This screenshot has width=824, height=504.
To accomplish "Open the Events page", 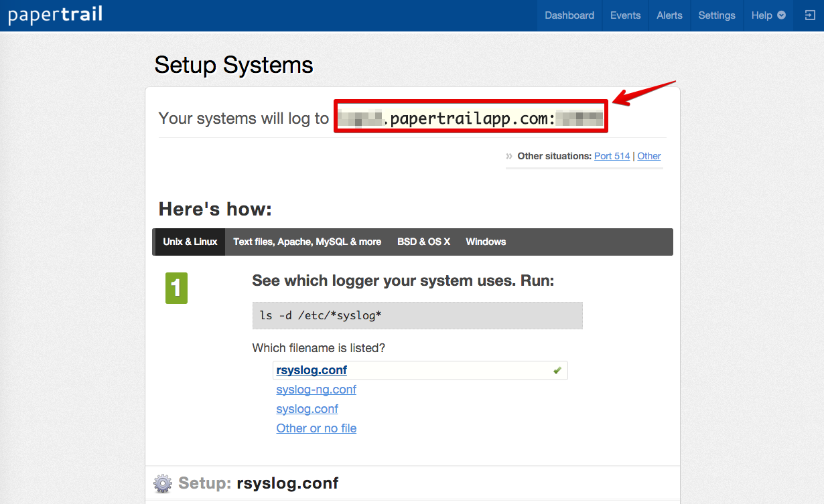I will click(625, 15).
